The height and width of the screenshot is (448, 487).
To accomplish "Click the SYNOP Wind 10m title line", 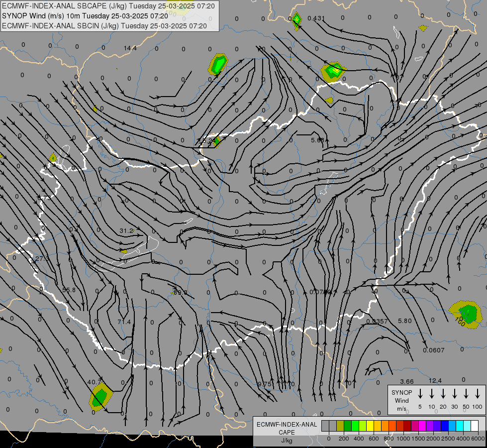I will coord(85,16).
